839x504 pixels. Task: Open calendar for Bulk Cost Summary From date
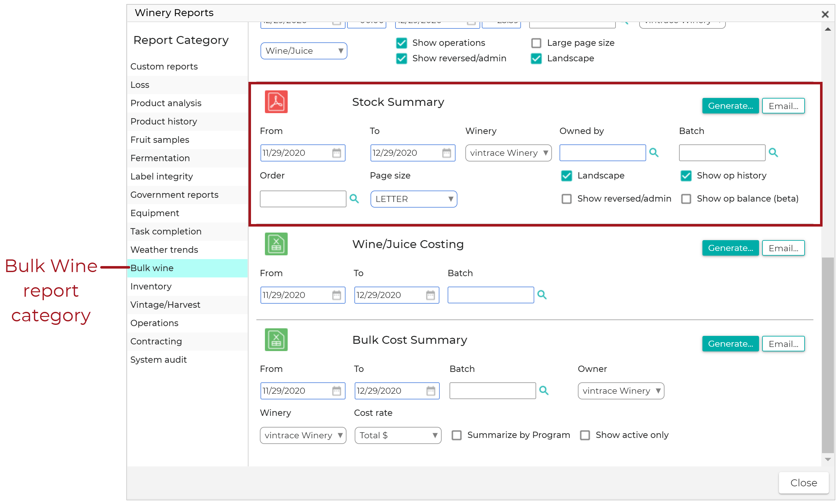tap(336, 391)
